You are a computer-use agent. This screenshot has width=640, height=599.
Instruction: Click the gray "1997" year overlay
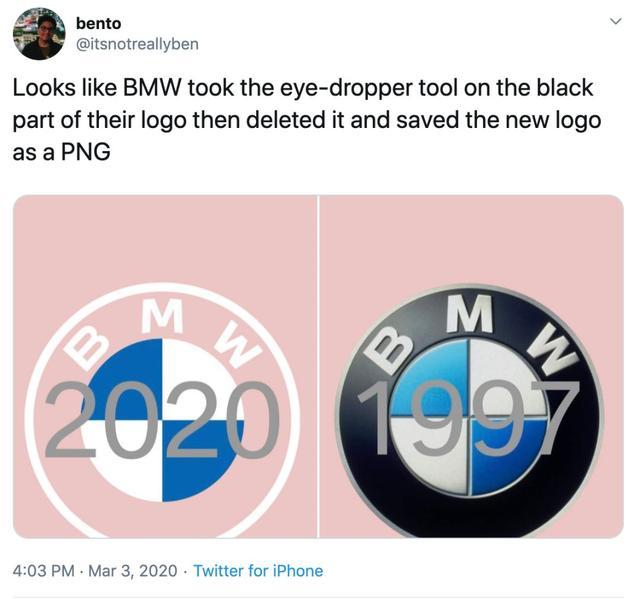coord(469,418)
